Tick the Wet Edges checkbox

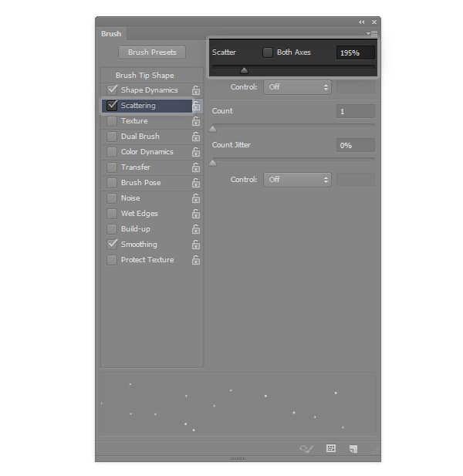tap(112, 214)
